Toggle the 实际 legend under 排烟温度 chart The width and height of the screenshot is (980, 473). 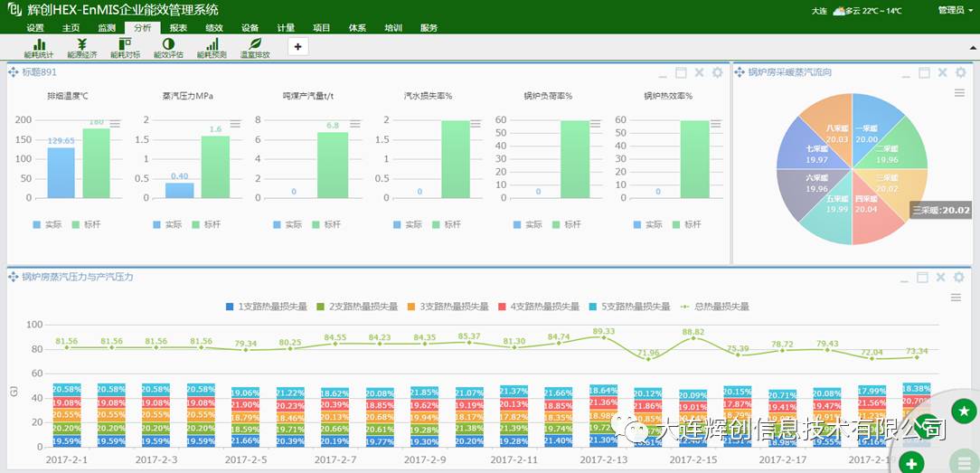(x=47, y=224)
